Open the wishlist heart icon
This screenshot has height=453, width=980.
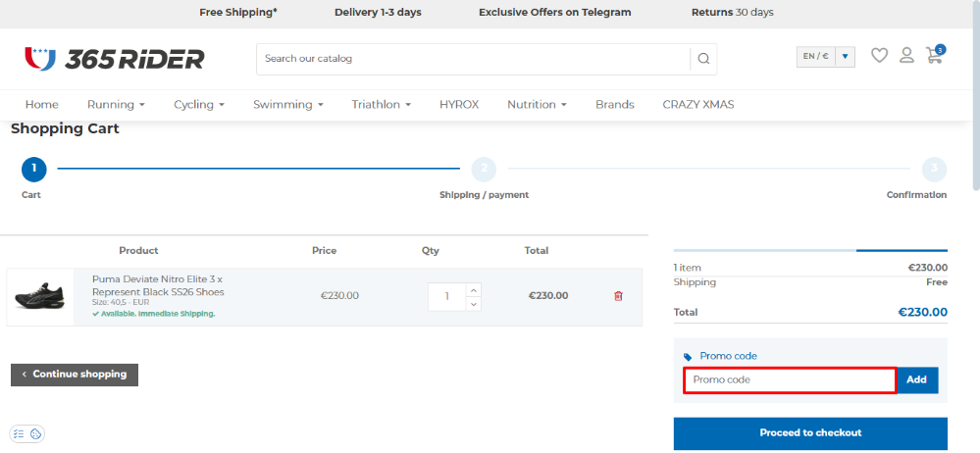click(879, 56)
